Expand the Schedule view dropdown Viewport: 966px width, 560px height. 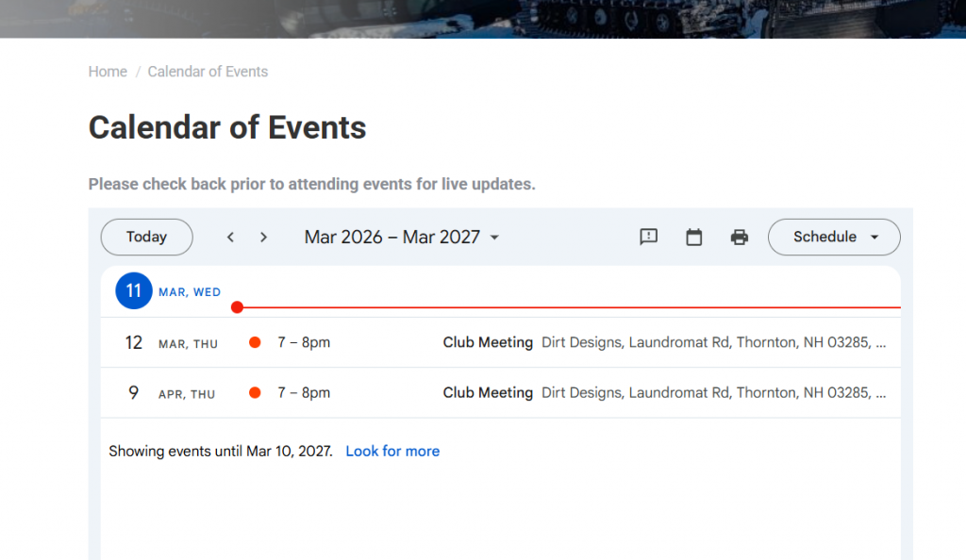(x=834, y=237)
